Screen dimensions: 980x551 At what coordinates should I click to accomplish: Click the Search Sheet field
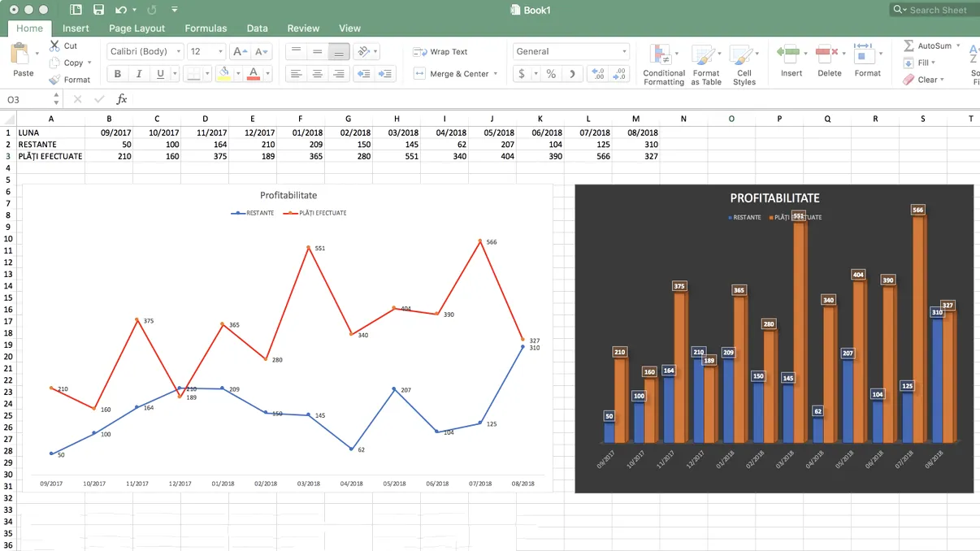(x=934, y=10)
